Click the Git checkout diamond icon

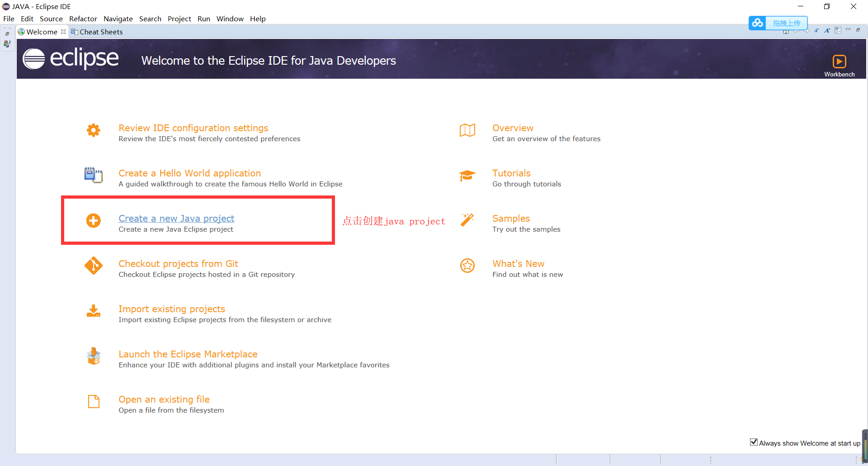pyautogui.click(x=94, y=266)
